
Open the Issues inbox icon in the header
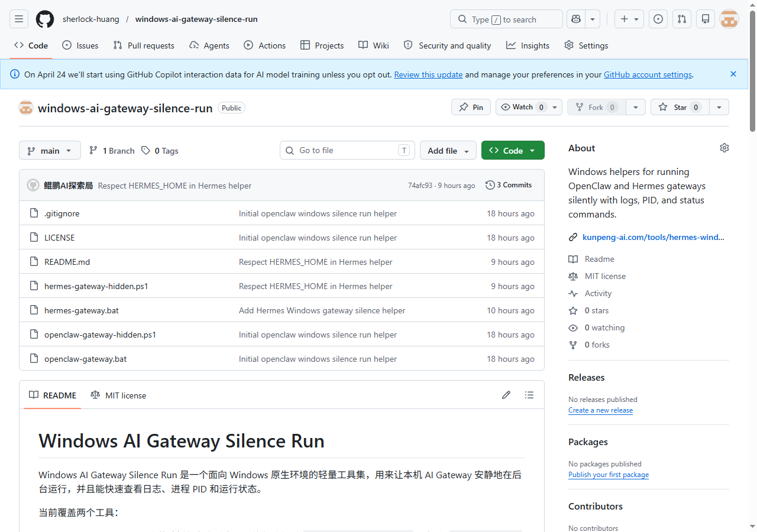point(658,19)
